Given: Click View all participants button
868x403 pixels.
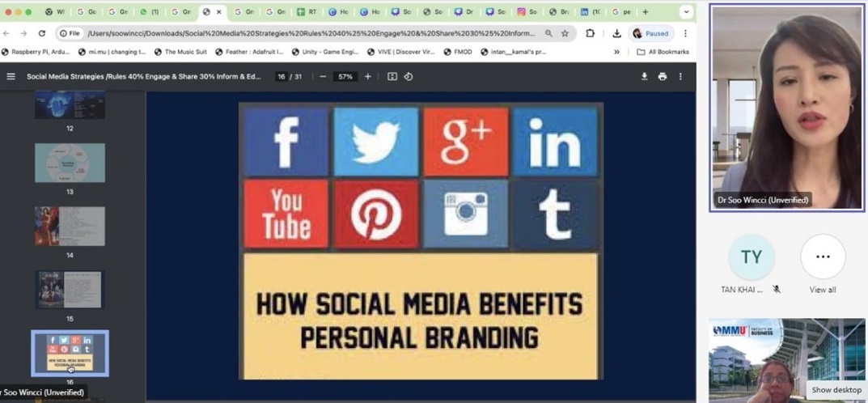Looking at the screenshot, I should coord(823,257).
